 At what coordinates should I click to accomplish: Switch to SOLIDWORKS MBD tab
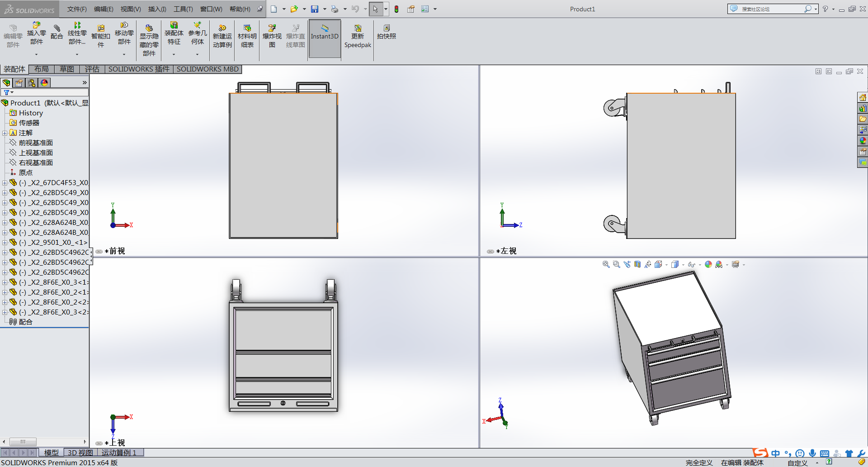coord(208,69)
